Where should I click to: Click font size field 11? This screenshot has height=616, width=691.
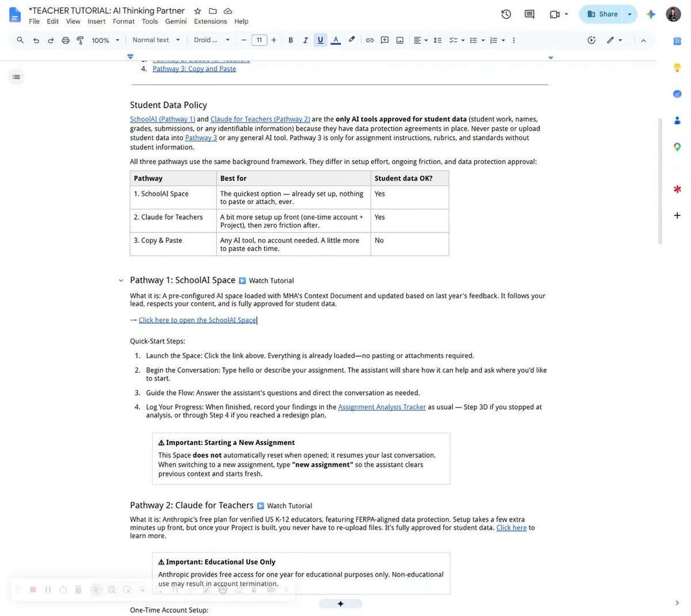tap(259, 40)
